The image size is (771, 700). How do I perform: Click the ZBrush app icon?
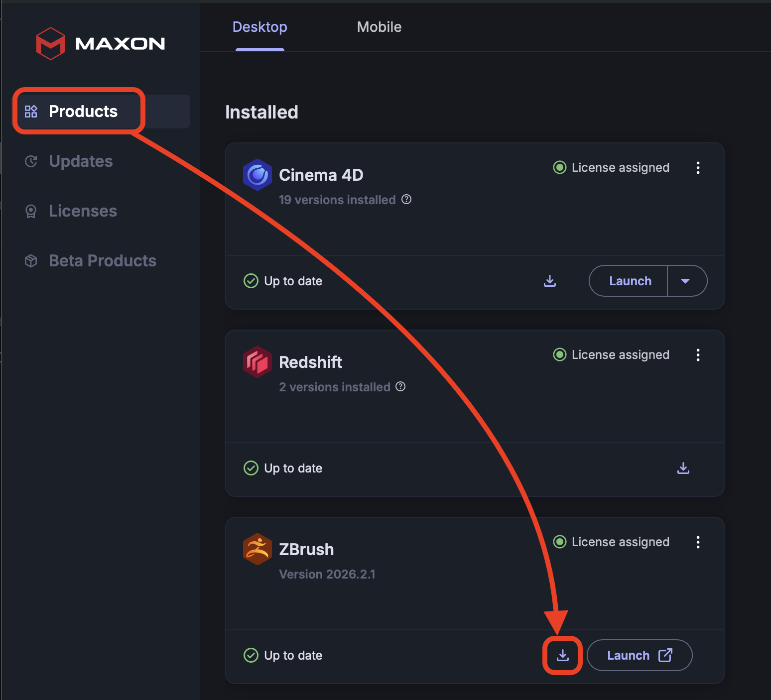pos(257,549)
